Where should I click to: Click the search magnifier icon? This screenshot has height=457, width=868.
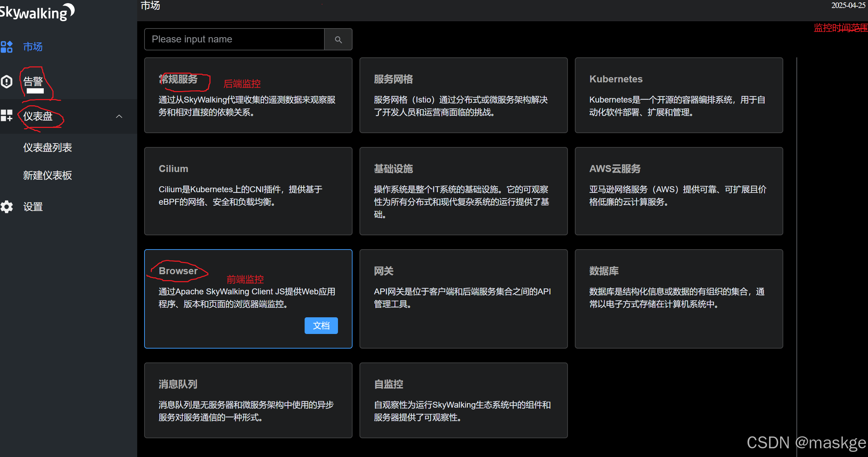click(338, 40)
